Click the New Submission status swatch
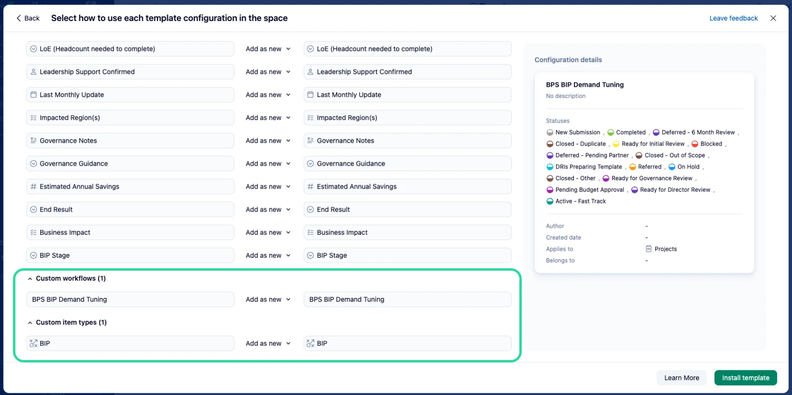 pyautogui.click(x=550, y=132)
